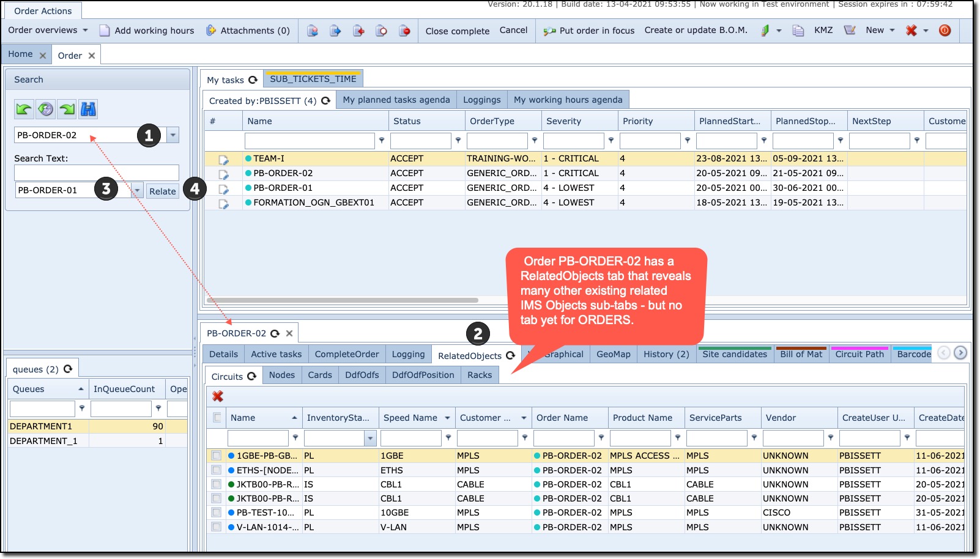Click the Attachments paperclip icon
Viewport: 980px width, 559px height.
(211, 31)
